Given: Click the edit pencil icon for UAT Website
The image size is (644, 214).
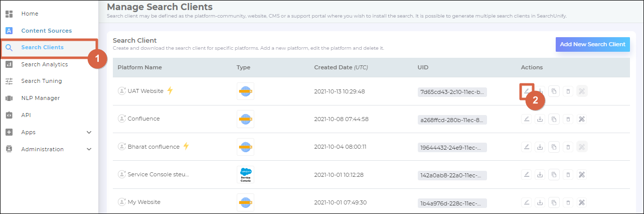Looking at the screenshot, I should [x=526, y=91].
